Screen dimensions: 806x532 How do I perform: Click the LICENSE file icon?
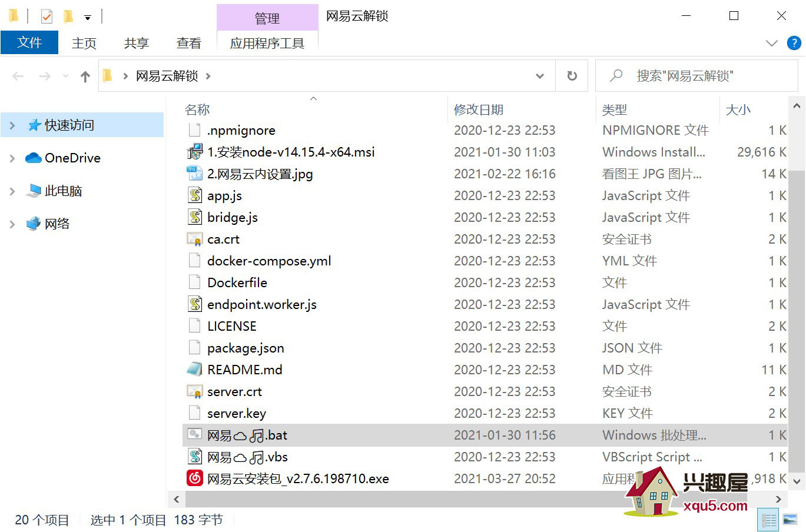[x=195, y=326]
